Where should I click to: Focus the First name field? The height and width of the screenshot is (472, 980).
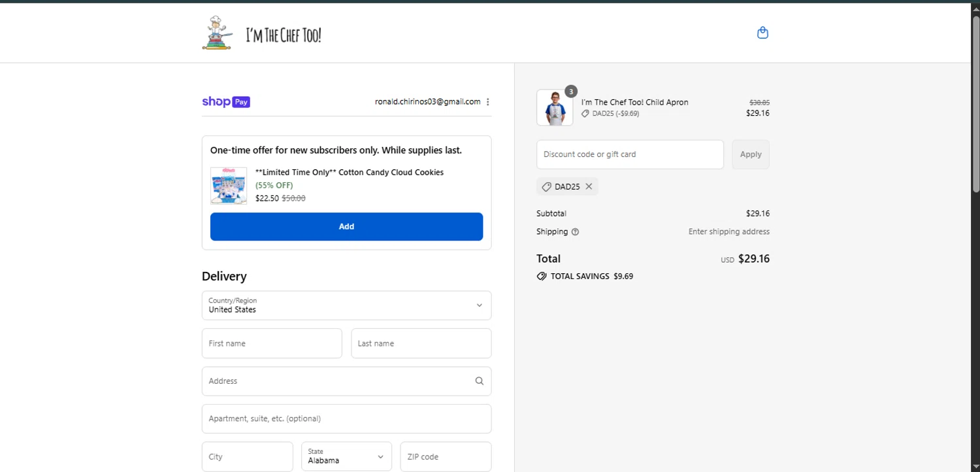click(272, 343)
